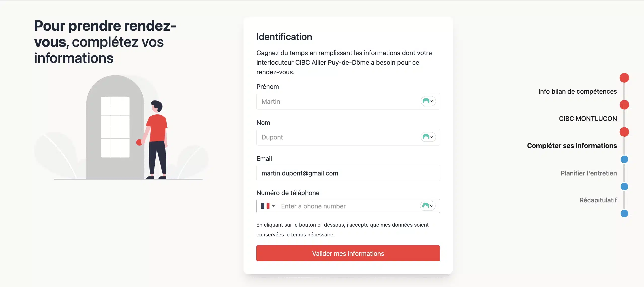The image size is (644, 287).
Task: Click the topmost red dot of the progress timeline
Action: point(624,78)
